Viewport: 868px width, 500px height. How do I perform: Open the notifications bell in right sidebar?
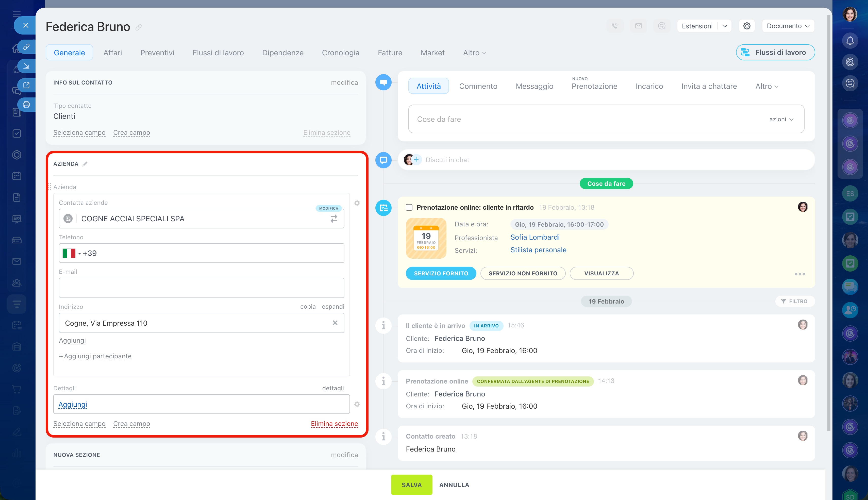(850, 41)
